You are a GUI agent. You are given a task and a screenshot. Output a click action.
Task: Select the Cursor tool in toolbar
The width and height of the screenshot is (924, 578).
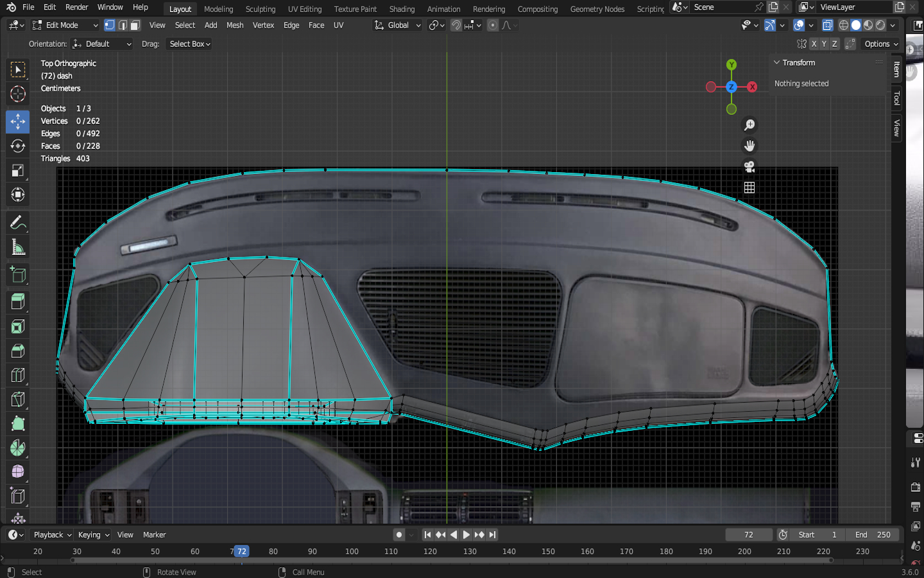[x=18, y=94]
